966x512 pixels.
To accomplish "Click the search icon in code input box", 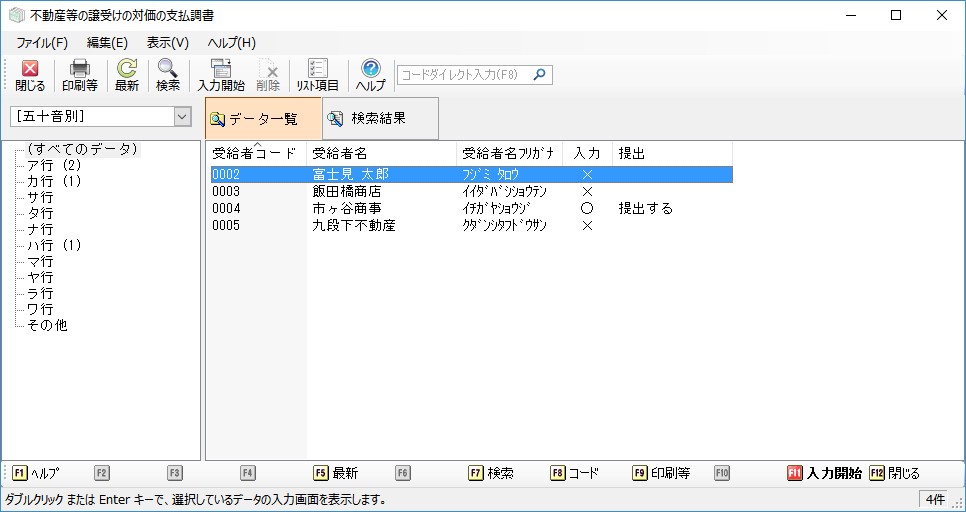I will pyautogui.click(x=540, y=75).
